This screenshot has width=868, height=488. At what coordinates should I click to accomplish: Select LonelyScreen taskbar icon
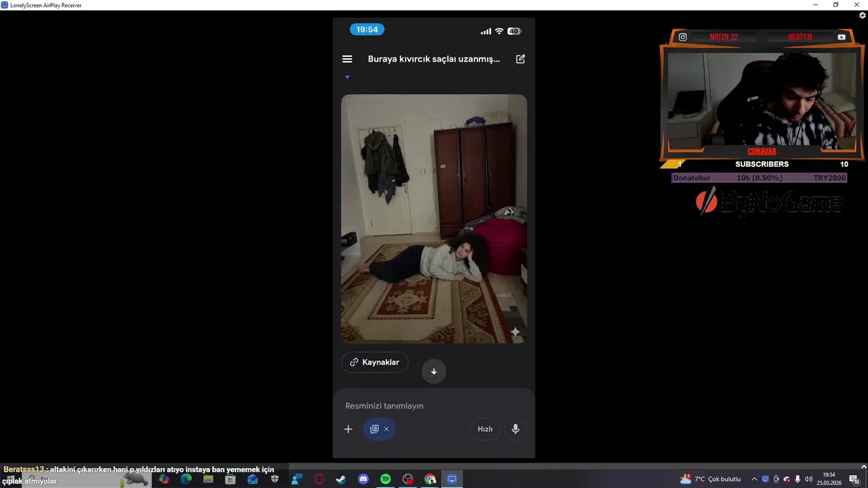452,479
